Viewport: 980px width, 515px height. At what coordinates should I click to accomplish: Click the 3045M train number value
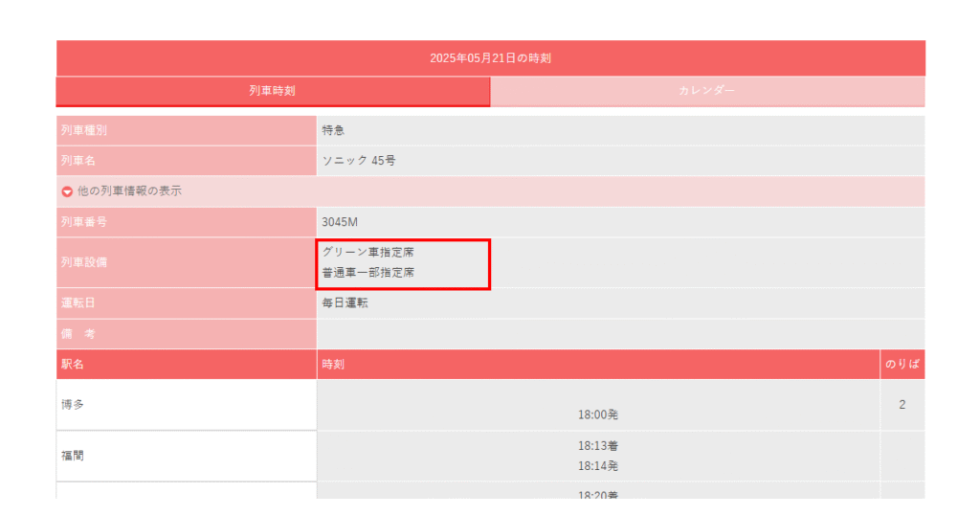pyautogui.click(x=340, y=222)
